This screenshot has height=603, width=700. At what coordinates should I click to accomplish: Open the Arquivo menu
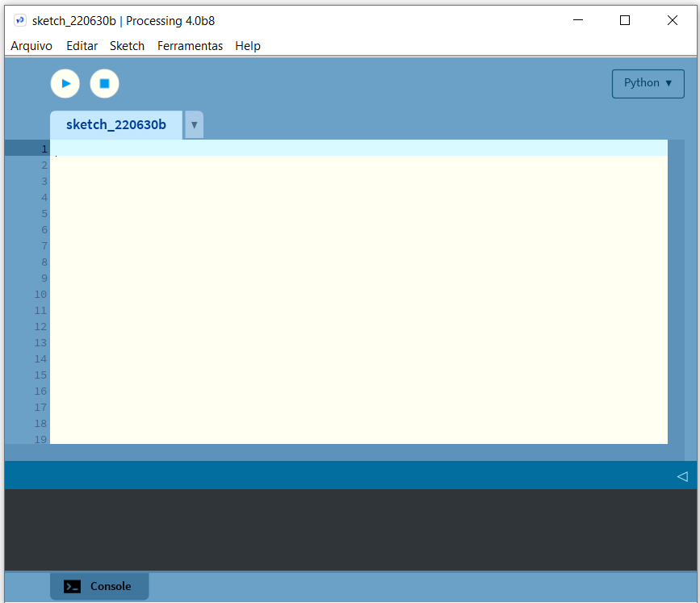tap(31, 46)
